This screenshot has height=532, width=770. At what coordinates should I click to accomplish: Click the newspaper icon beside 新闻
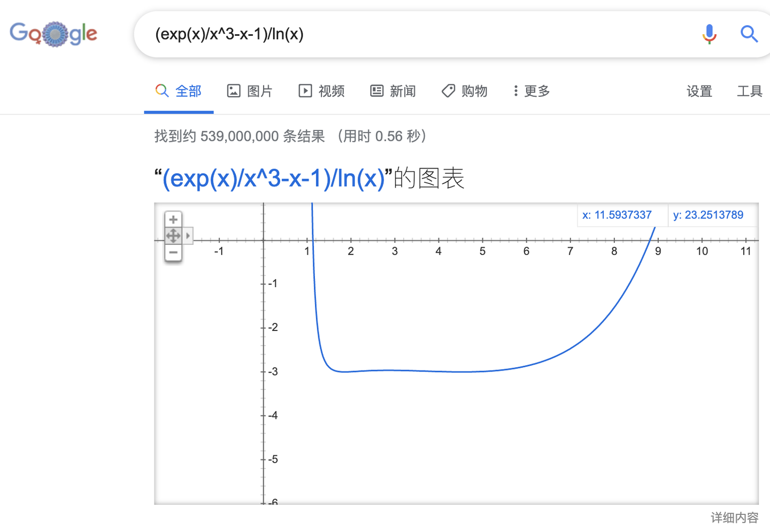tap(376, 91)
